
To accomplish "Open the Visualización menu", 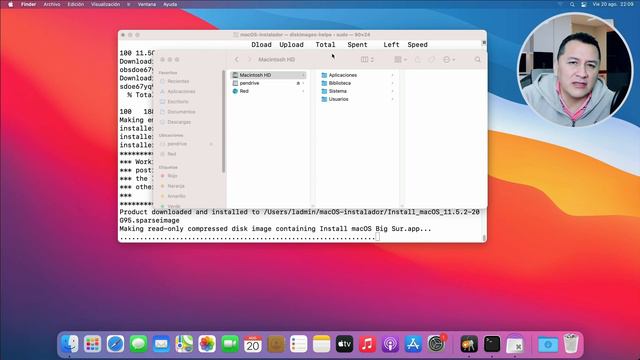I will click(x=105, y=4).
